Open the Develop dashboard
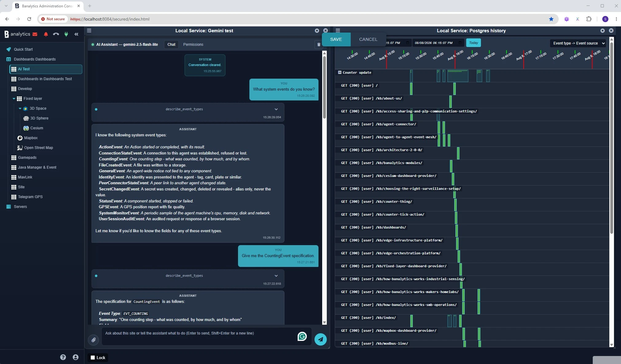 [25, 89]
